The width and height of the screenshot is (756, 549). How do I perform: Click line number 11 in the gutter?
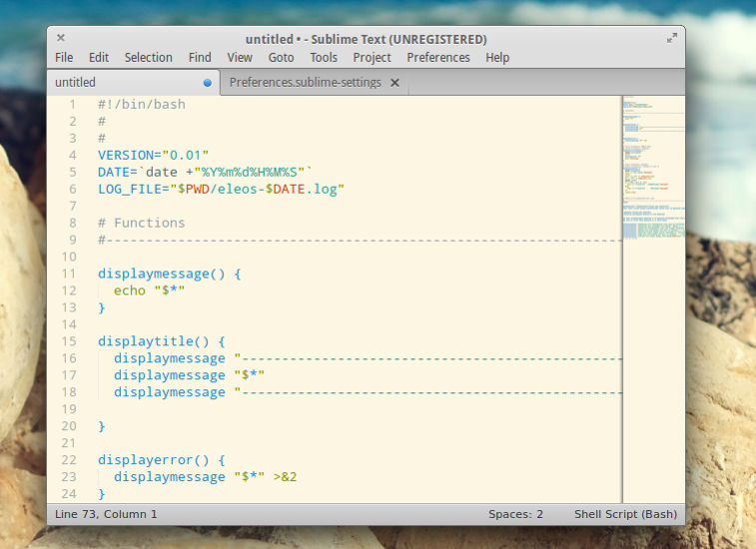[x=69, y=274]
